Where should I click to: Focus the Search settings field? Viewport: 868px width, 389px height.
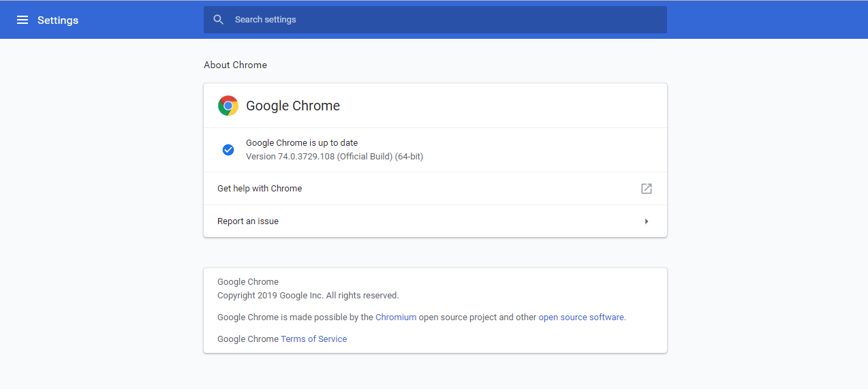click(435, 20)
